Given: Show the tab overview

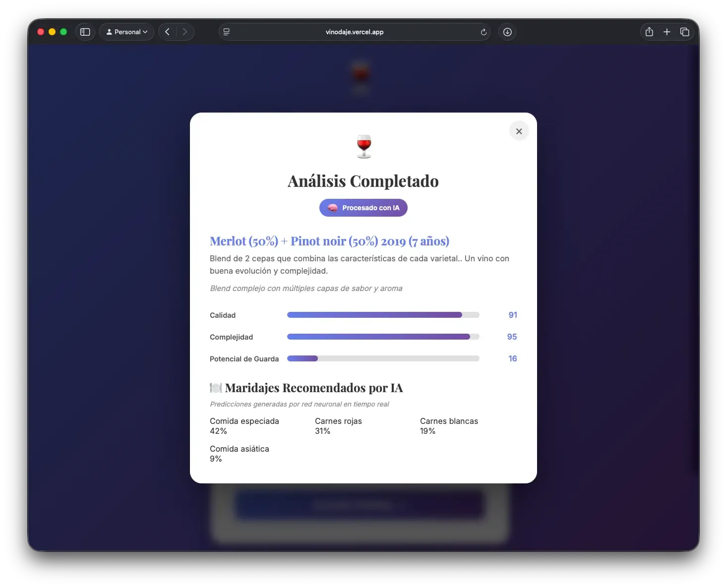Looking at the screenshot, I should click(x=685, y=32).
